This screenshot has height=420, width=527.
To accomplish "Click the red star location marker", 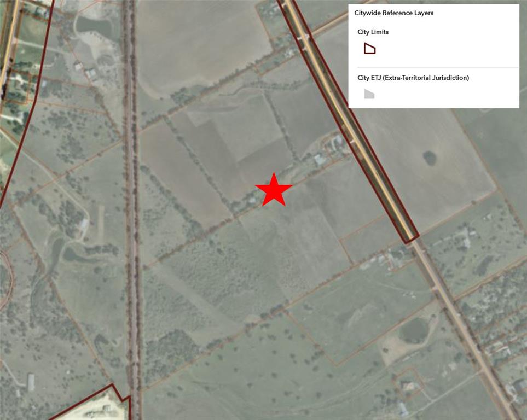I will click(274, 190).
